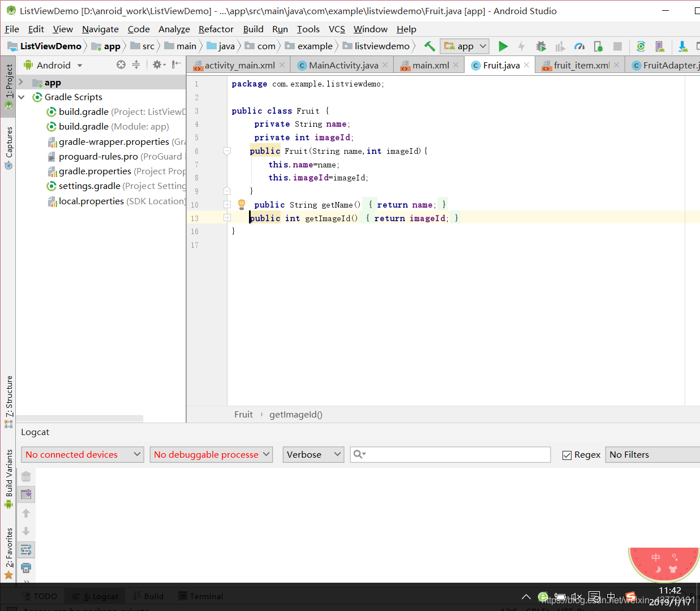Click the Collapse All icon in Project panel

pyautogui.click(x=136, y=65)
